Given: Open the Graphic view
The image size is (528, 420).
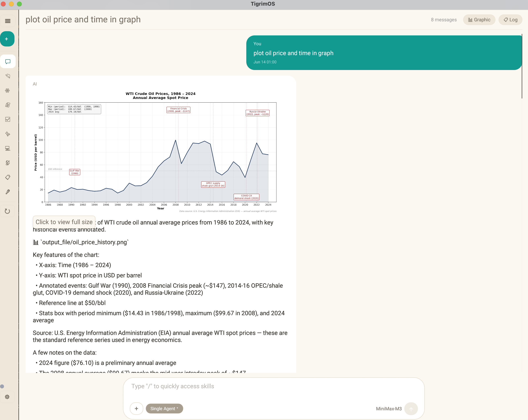Looking at the screenshot, I should [x=479, y=20].
